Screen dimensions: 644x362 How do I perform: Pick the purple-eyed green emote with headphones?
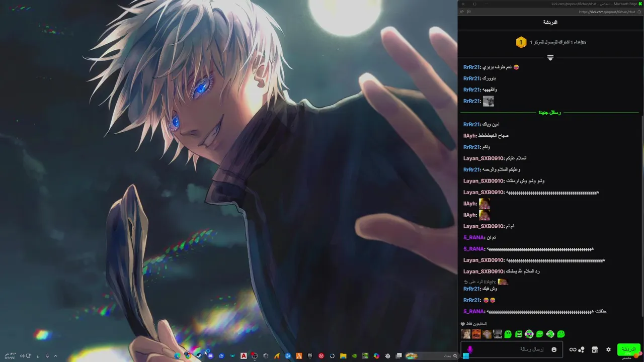tap(529, 334)
